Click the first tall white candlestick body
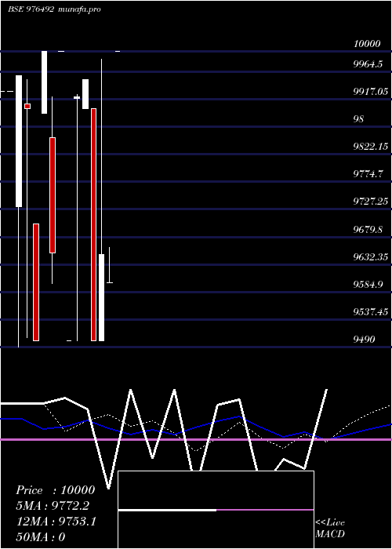The height and width of the screenshot is (549, 392). point(19,141)
